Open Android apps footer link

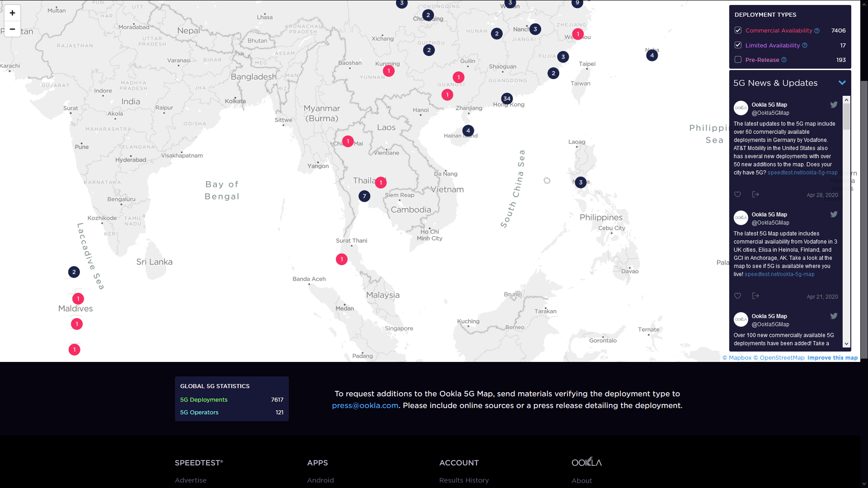321,480
